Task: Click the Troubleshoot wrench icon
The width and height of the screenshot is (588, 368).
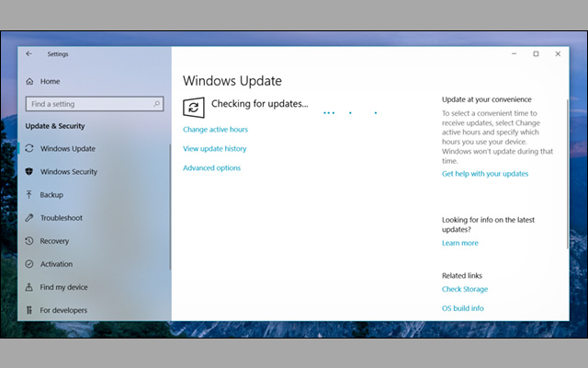Action: 30,218
